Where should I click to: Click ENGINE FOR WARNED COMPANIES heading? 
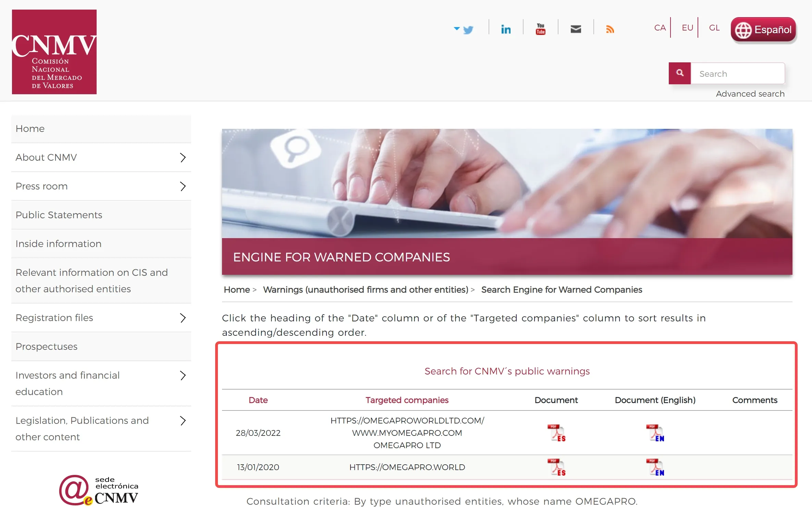click(x=341, y=257)
